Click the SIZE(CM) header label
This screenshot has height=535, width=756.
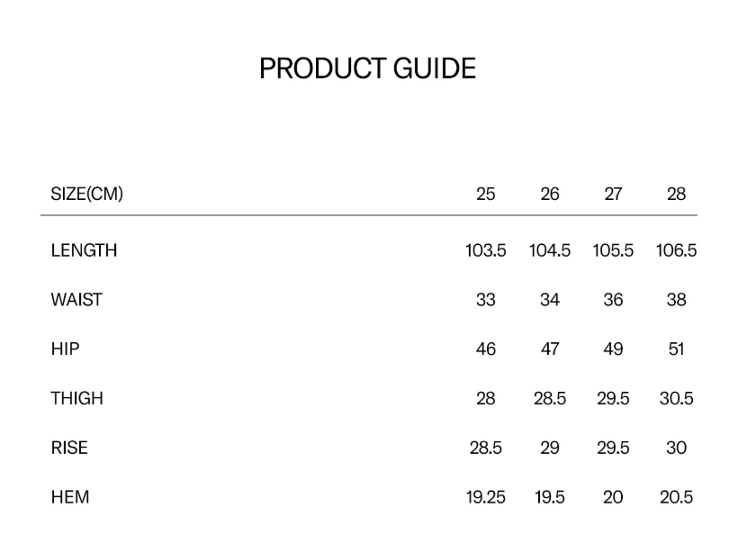click(x=86, y=194)
